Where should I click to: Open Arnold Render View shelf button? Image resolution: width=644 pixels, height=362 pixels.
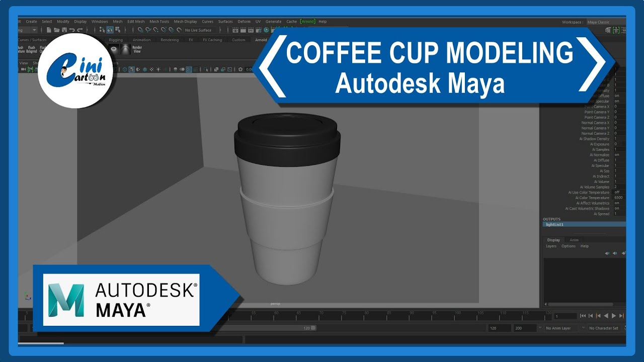pos(137,49)
